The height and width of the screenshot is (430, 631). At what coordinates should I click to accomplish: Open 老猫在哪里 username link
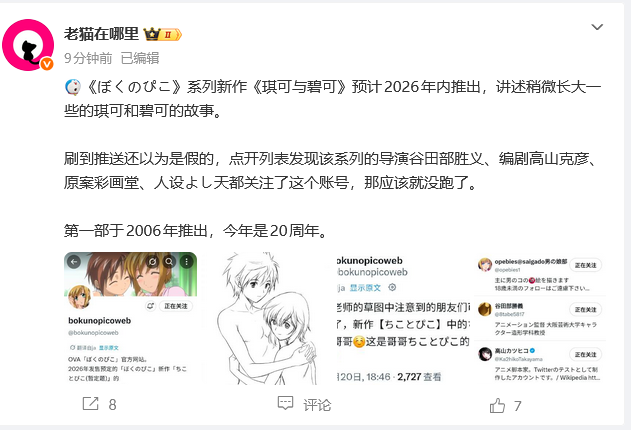click(x=101, y=34)
